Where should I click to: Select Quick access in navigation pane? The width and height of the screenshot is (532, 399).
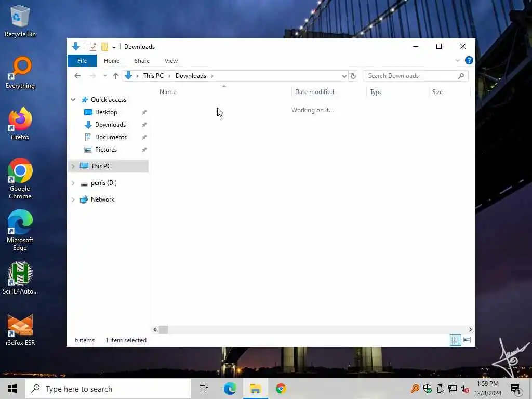tap(109, 100)
